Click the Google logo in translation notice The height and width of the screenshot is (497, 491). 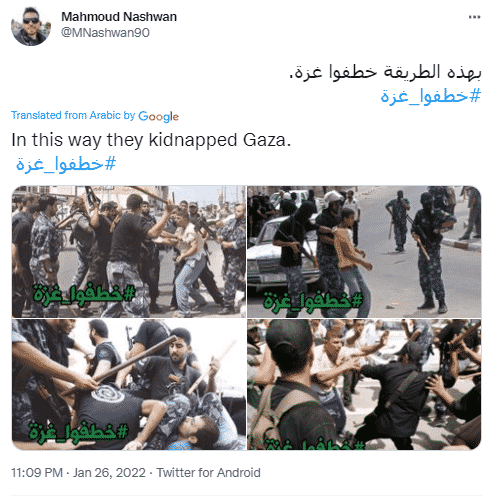click(158, 116)
